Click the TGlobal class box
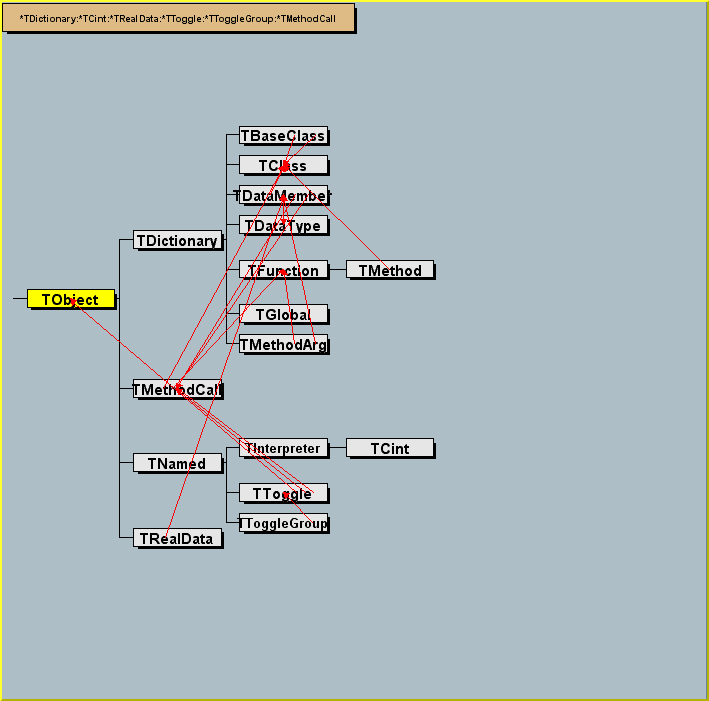The height and width of the screenshot is (701, 709). pyautogui.click(x=283, y=315)
